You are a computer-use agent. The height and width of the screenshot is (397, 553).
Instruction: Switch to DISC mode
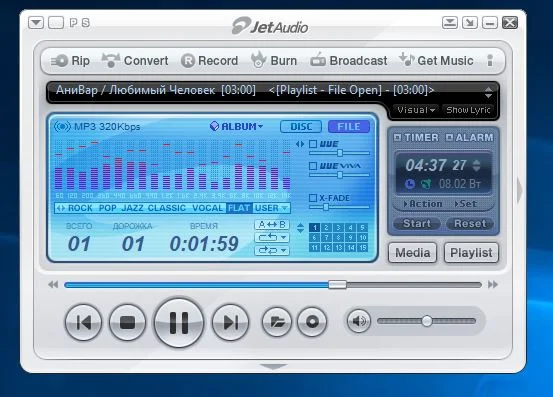[301, 127]
